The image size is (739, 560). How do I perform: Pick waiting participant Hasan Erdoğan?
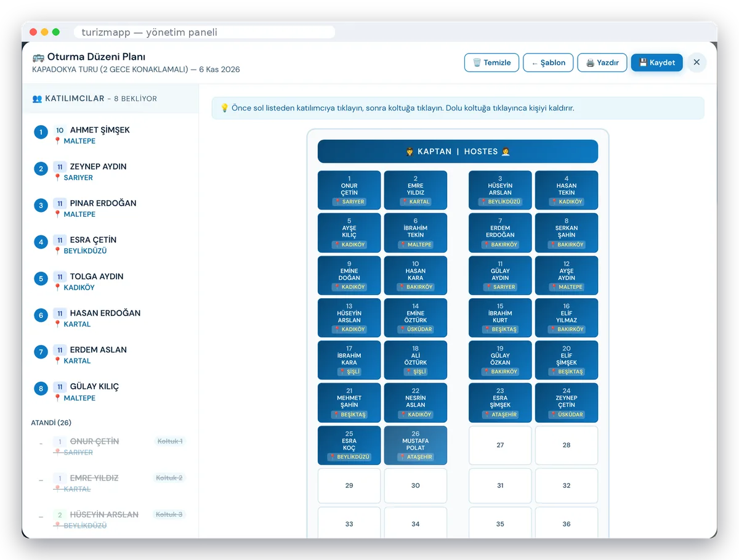[x=110, y=319]
